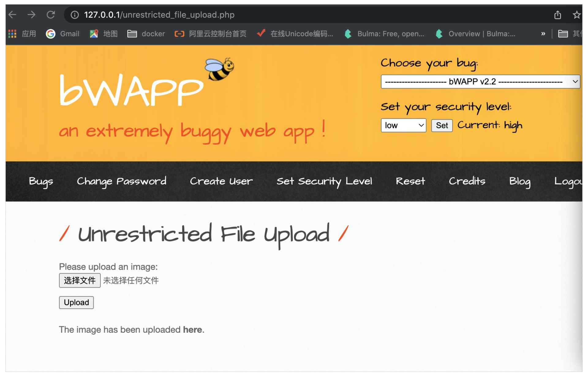Click the choose file button

coord(80,280)
